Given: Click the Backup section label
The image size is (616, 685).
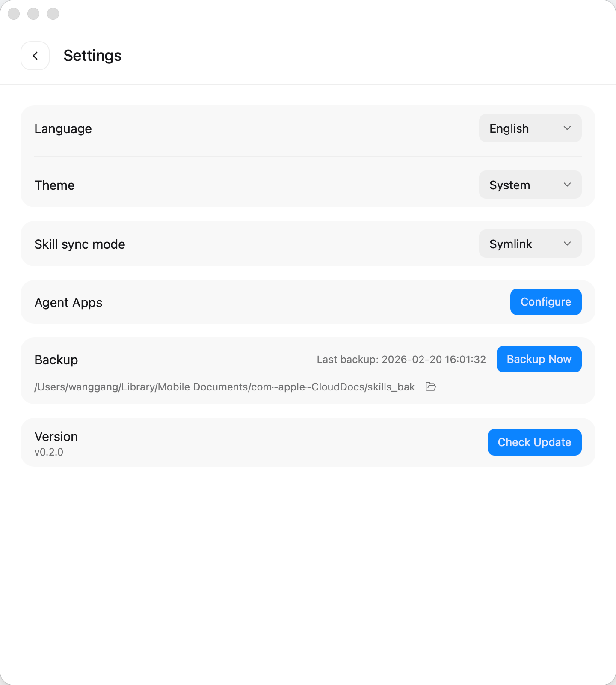Looking at the screenshot, I should pos(56,360).
